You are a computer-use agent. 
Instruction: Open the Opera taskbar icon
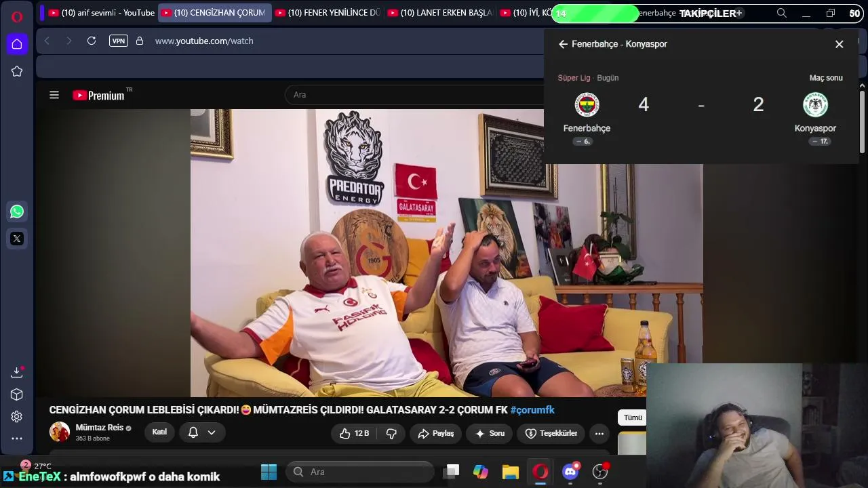540,472
